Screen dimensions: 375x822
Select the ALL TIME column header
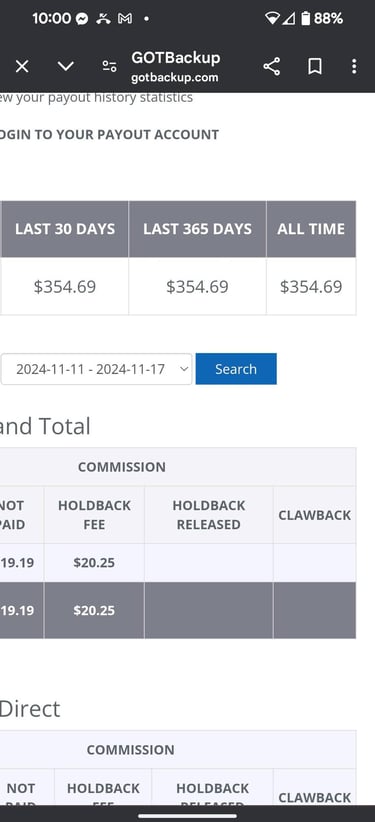[x=311, y=229]
